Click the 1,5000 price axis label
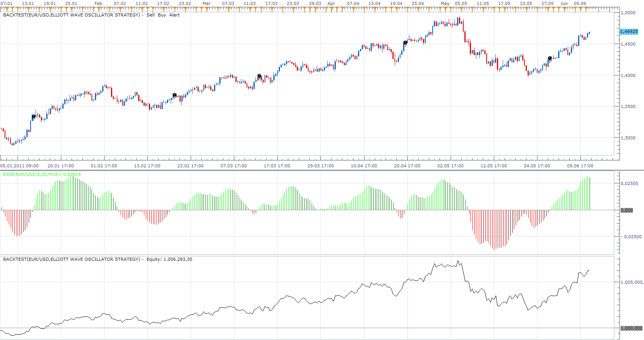This screenshot has height=340, width=644. coord(628,13)
